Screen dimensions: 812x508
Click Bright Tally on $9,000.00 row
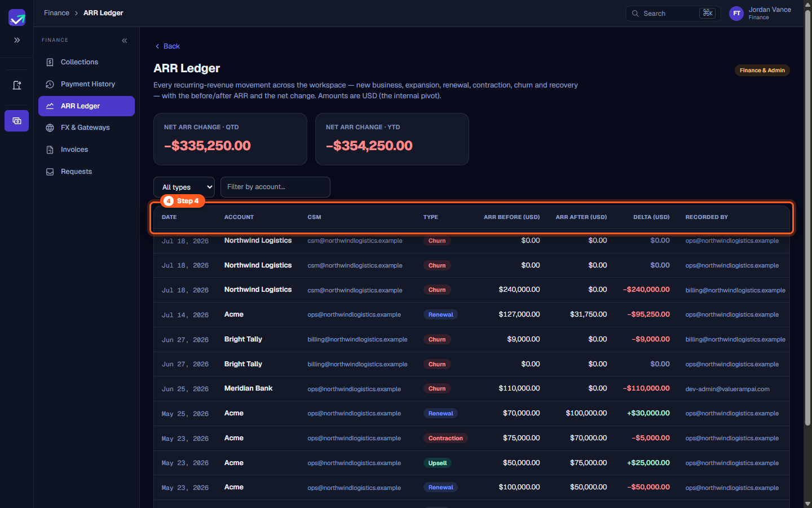tap(243, 339)
